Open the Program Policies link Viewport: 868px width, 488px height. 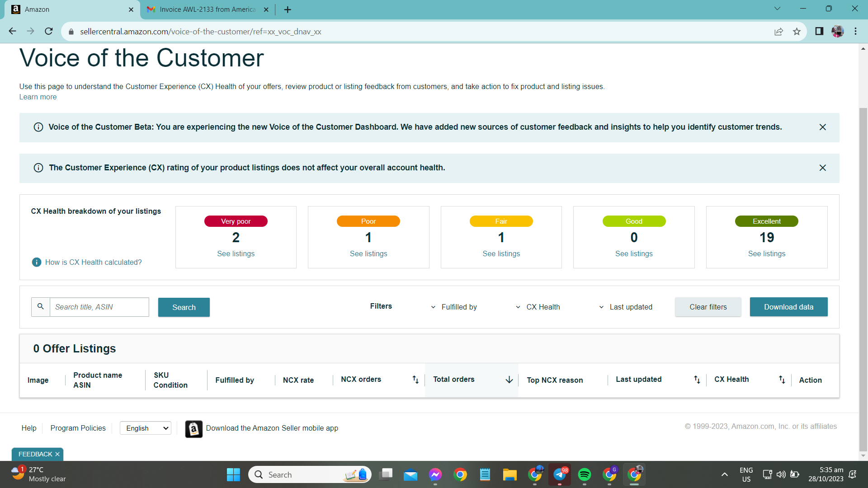click(x=78, y=428)
